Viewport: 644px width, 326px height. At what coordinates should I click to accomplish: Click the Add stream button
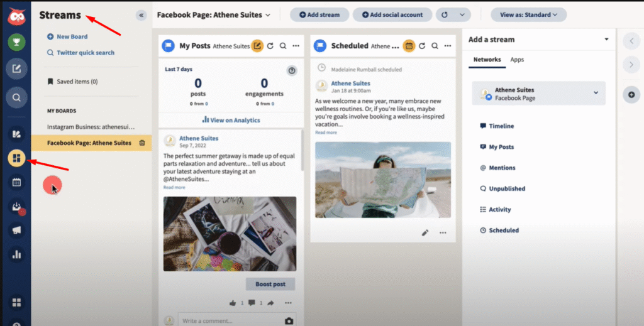pyautogui.click(x=319, y=14)
